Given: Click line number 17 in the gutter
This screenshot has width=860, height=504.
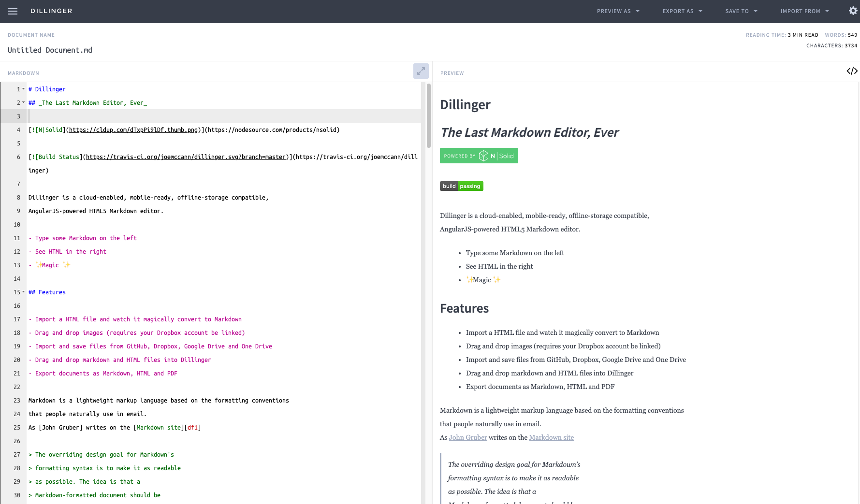Looking at the screenshot, I should tap(17, 319).
